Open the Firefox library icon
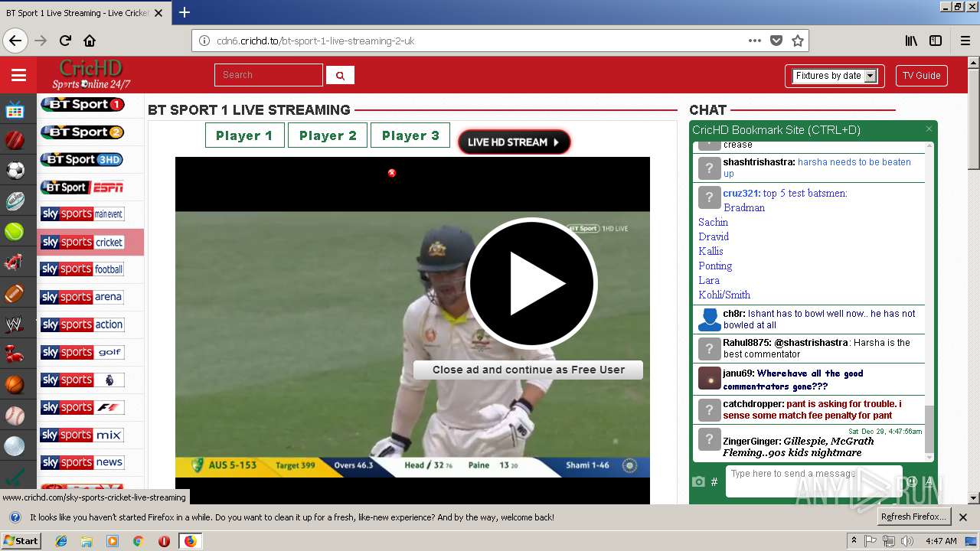This screenshot has width=980, height=551. (x=911, y=41)
